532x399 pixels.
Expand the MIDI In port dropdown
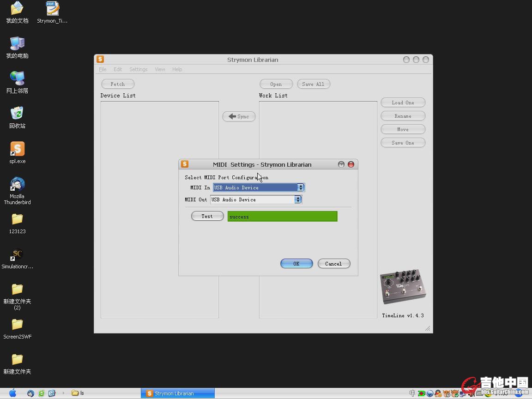(301, 187)
